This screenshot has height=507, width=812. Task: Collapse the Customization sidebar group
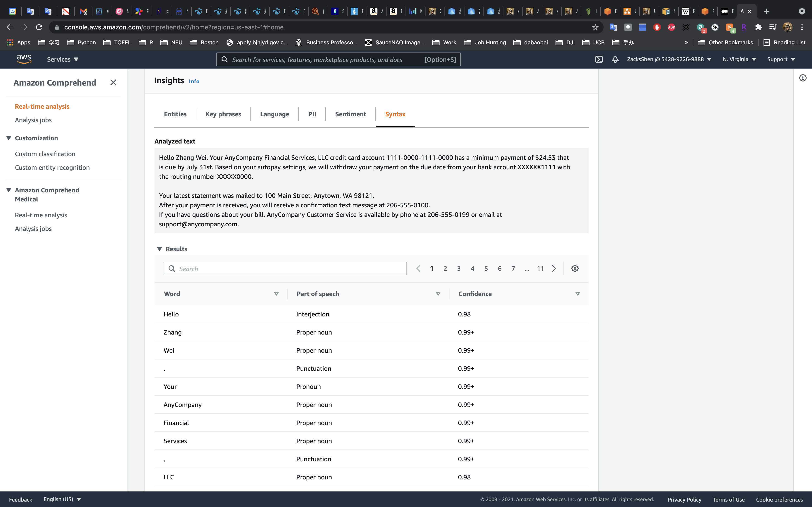click(x=9, y=138)
